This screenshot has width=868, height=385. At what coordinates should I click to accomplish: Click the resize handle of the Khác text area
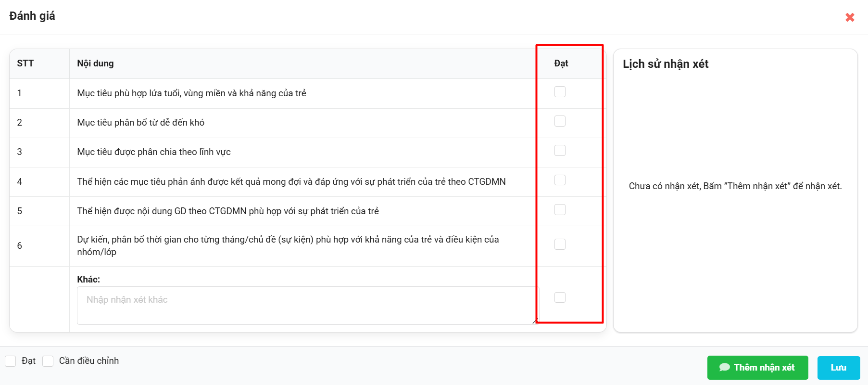point(535,321)
